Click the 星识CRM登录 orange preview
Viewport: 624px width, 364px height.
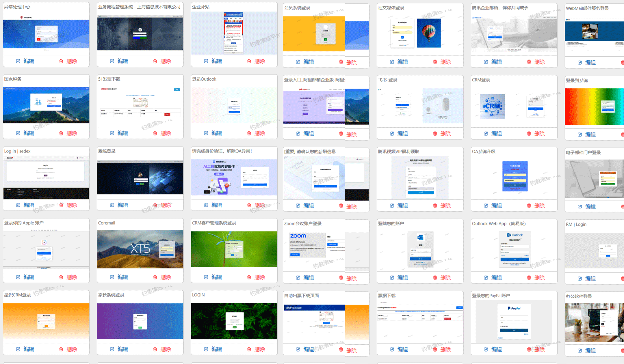pyautogui.click(x=46, y=321)
